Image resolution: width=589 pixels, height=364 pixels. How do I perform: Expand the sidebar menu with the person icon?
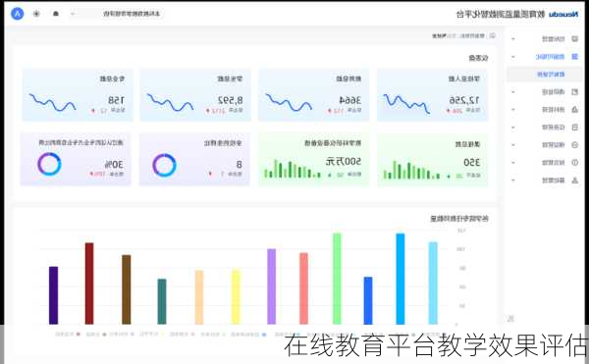point(513,181)
